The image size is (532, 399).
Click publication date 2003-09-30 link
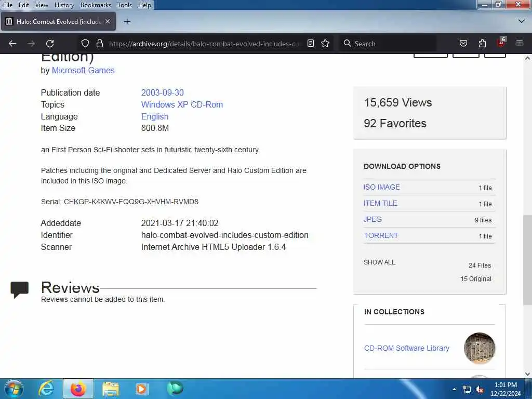[x=163, y=92]
